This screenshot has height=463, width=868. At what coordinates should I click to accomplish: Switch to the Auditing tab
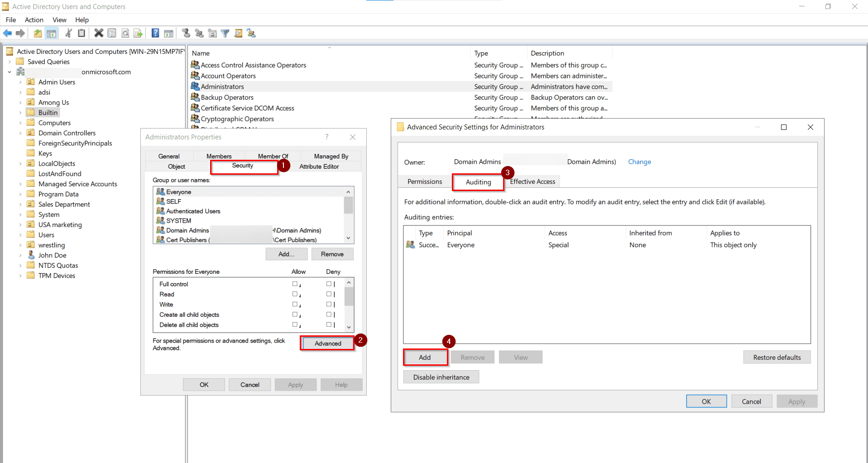[x=478, y=181]
